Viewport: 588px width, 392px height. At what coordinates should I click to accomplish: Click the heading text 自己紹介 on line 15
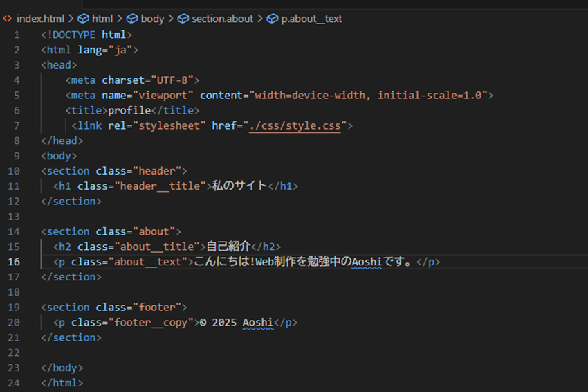click(228, 247)
